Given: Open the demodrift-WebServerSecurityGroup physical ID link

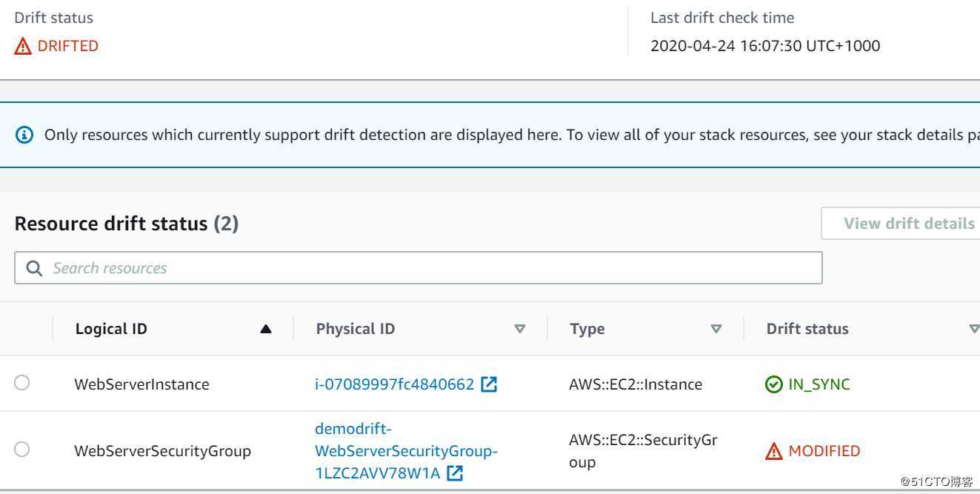Looking at the screenshot, I should (406, 450).
